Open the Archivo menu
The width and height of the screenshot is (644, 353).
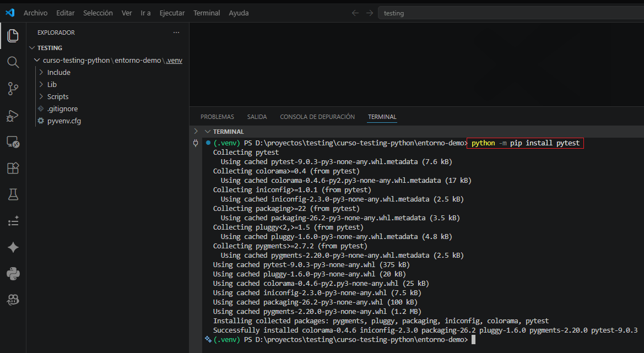tap(35, 13)
